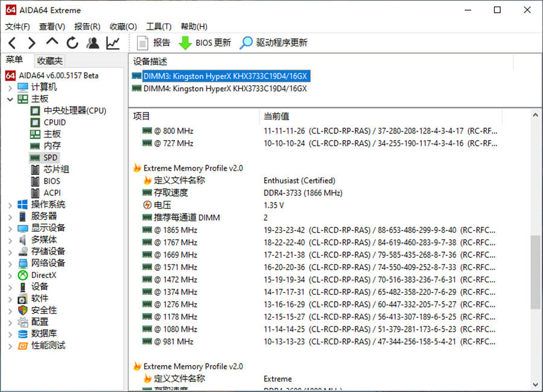Open the 工具(T) menu
Image resolution: width=543 pixels, height=392 pixels.
pyautogui.click(x=159, y=27)
